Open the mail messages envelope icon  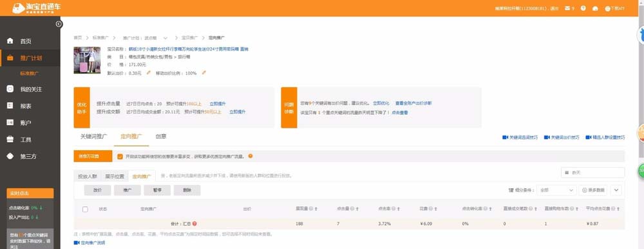(x=567, y=8)
